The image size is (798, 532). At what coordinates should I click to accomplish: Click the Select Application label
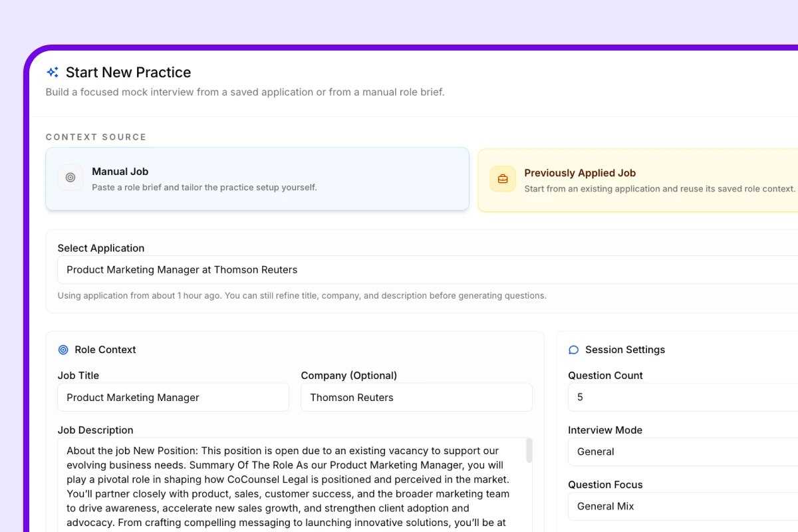[100, 248]
